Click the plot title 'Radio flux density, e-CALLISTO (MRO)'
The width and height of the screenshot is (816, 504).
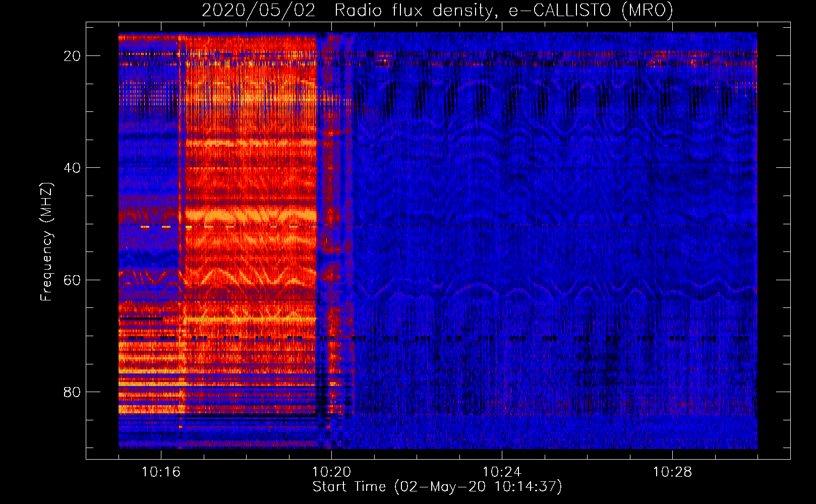click(x=504, y=10)
